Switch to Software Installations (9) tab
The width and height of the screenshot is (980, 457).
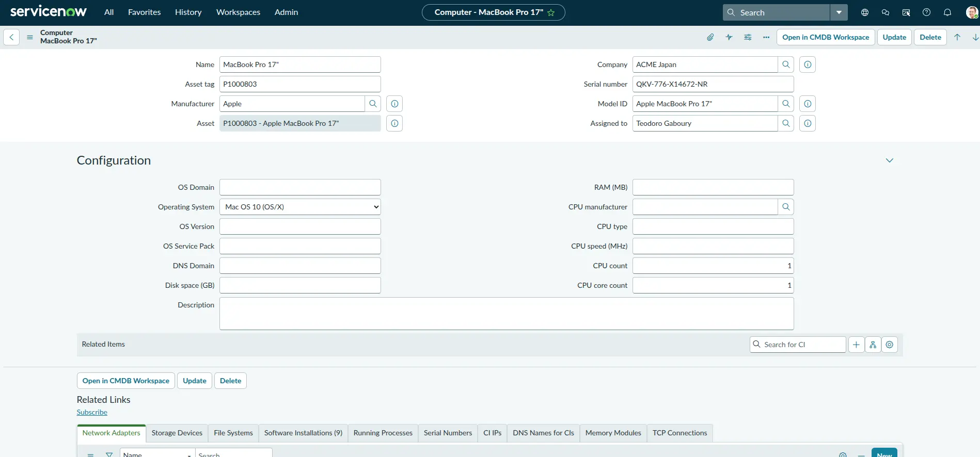[303, 433]
